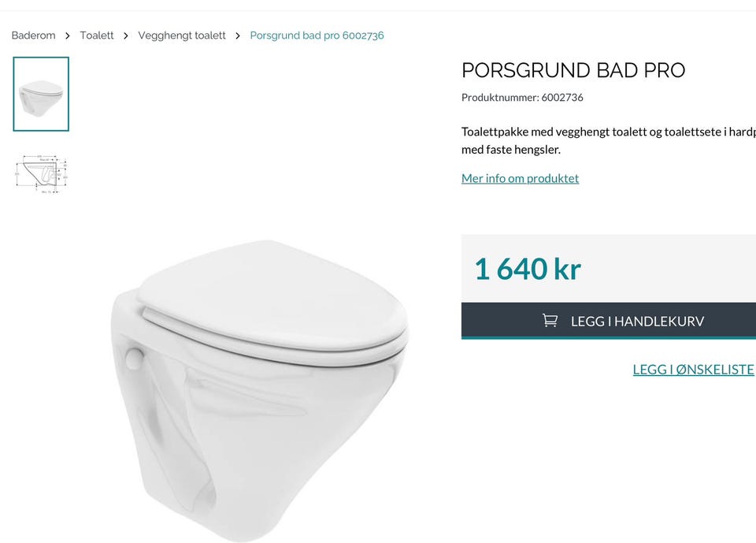Go to Toalett breadcrumb category

tap(96, 35)
